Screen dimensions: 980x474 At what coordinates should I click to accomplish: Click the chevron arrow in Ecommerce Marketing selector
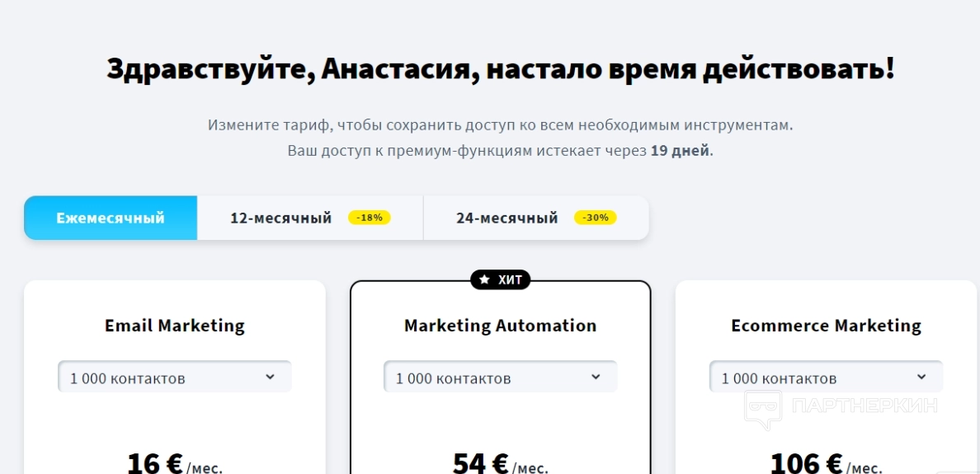pyautogui.click(x=921, y=378)
